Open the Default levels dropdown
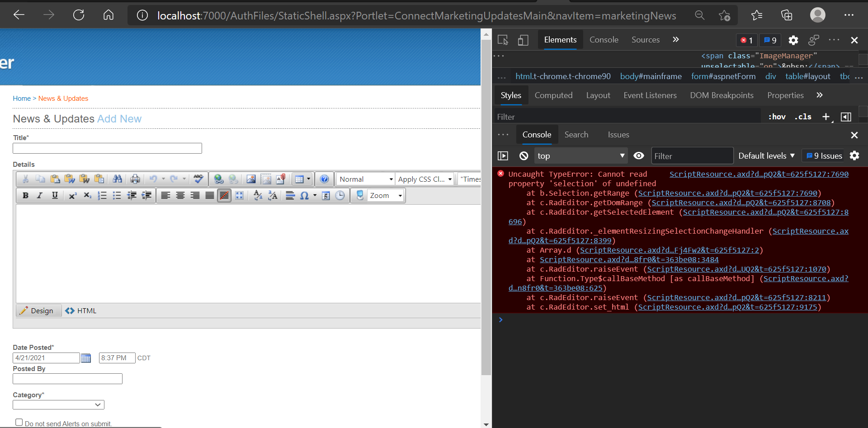 [x=766, y=156]
